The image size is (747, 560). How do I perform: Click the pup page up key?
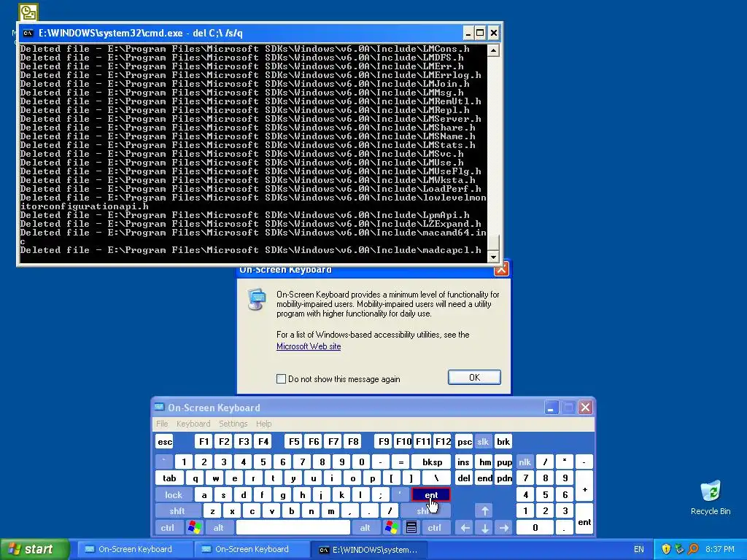[504, 462]
